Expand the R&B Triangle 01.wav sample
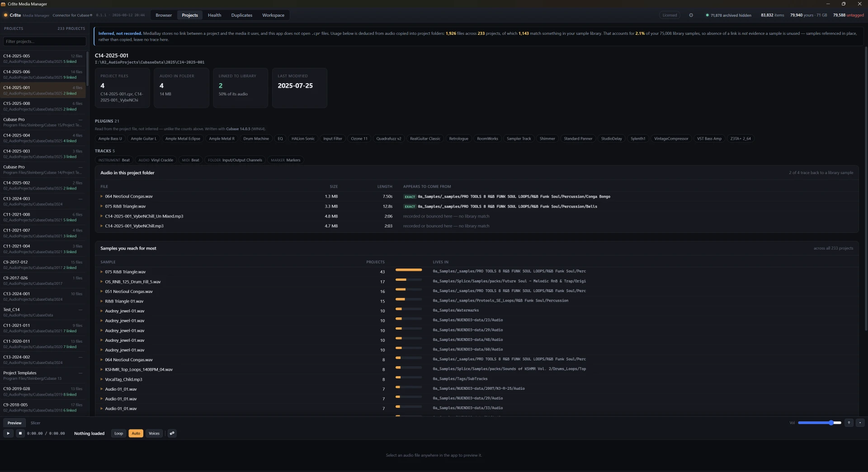This screenshot has width=868, height=472. (x=102, y=301)
